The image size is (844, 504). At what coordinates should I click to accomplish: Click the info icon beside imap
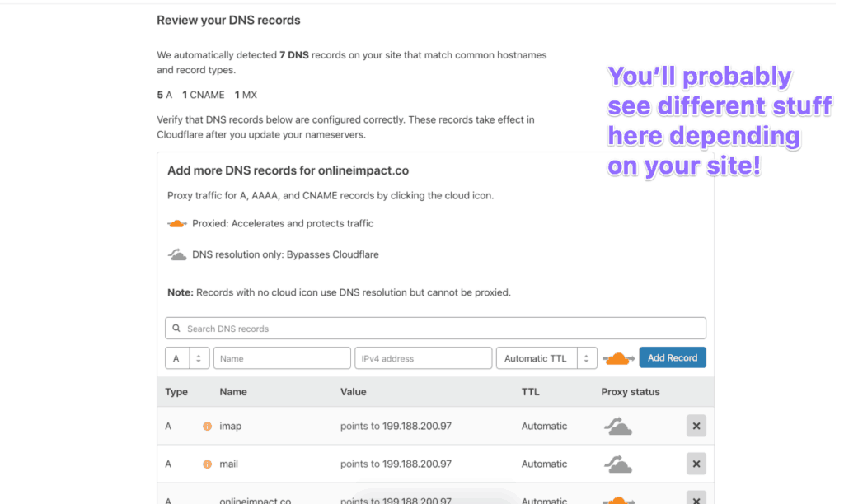point(207,426)
